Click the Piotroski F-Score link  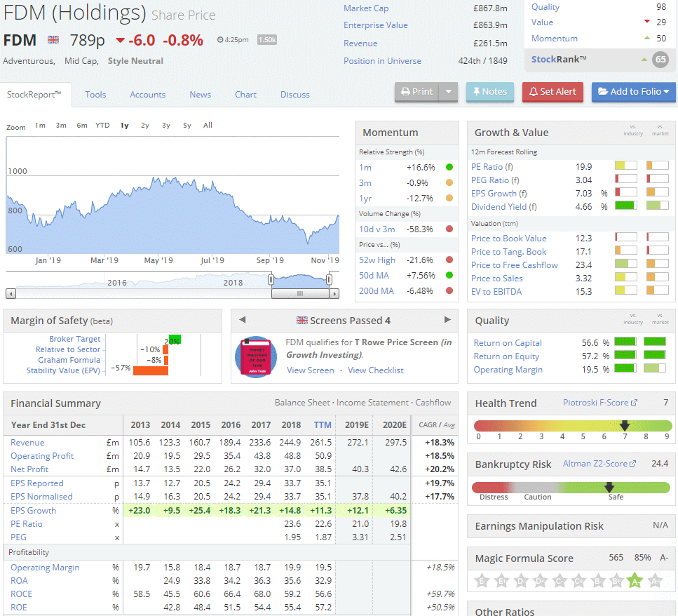[595, 402]
